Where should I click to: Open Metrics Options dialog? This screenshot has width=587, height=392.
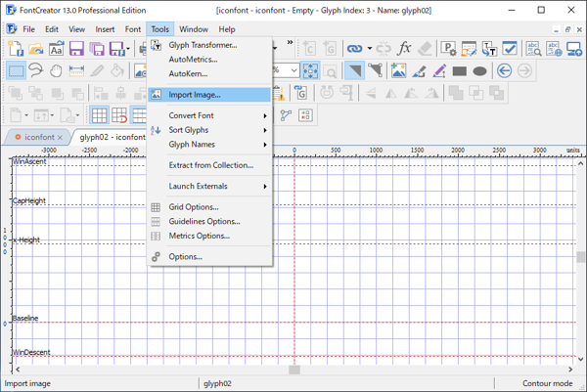point(209,236)
